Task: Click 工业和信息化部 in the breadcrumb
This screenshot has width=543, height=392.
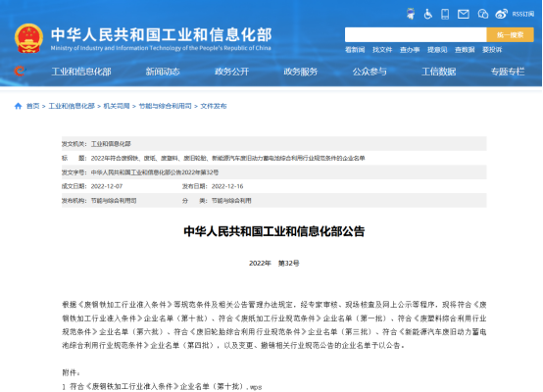Action: click(72, 106)
